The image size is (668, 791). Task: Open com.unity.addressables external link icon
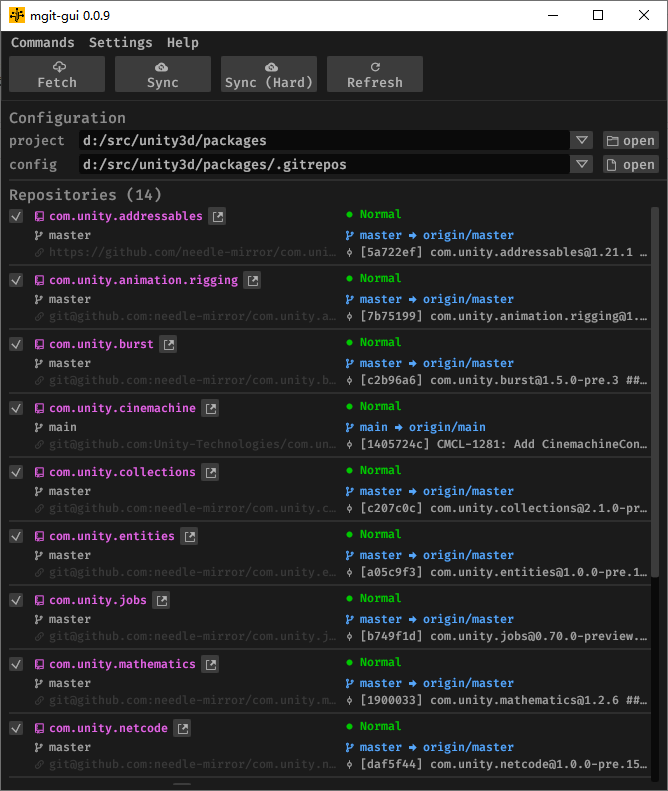pos(217,216)
